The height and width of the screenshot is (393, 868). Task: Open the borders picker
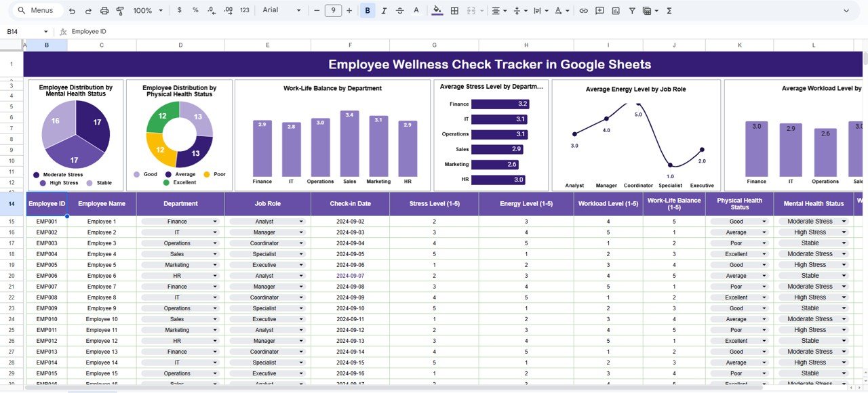click(x=454, y=10)
